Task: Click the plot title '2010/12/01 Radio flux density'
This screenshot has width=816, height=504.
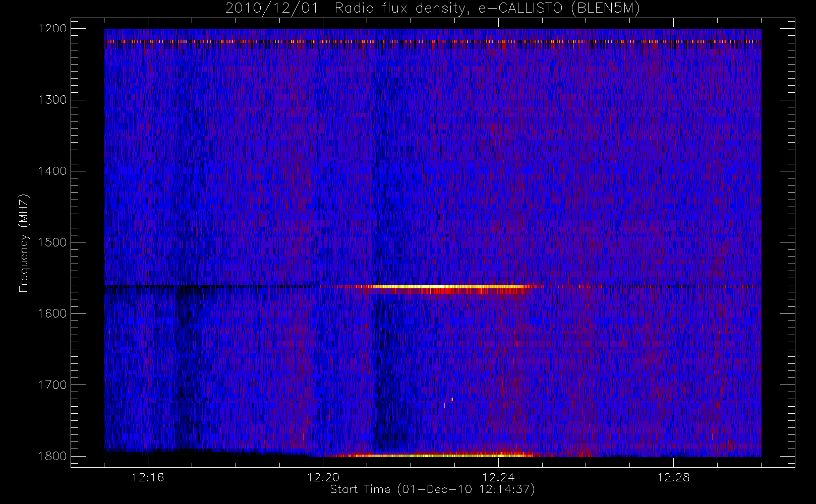Action: [x=433, y=9]
